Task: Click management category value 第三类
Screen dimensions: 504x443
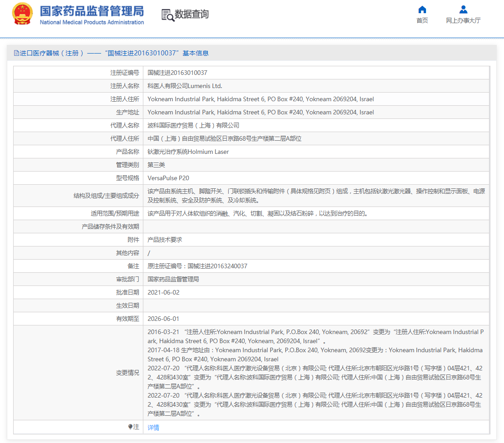Action: [x=156, y=165]
